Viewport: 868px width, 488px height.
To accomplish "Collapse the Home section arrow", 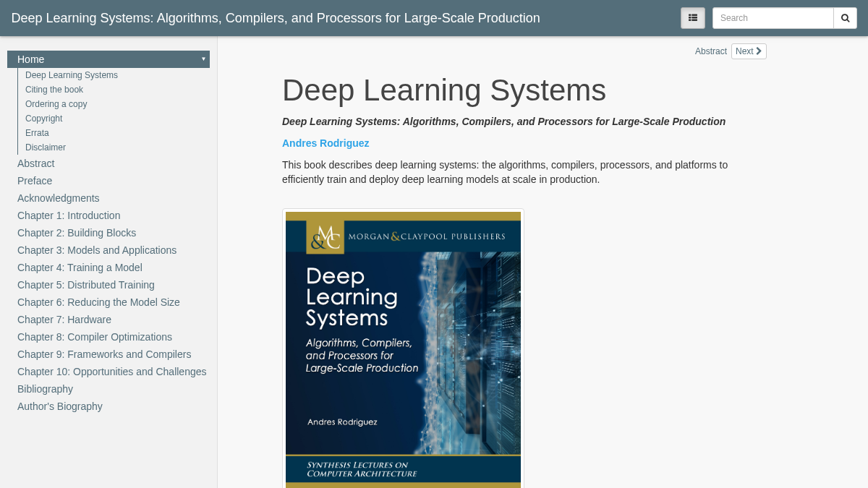I will tap(203, 59).
